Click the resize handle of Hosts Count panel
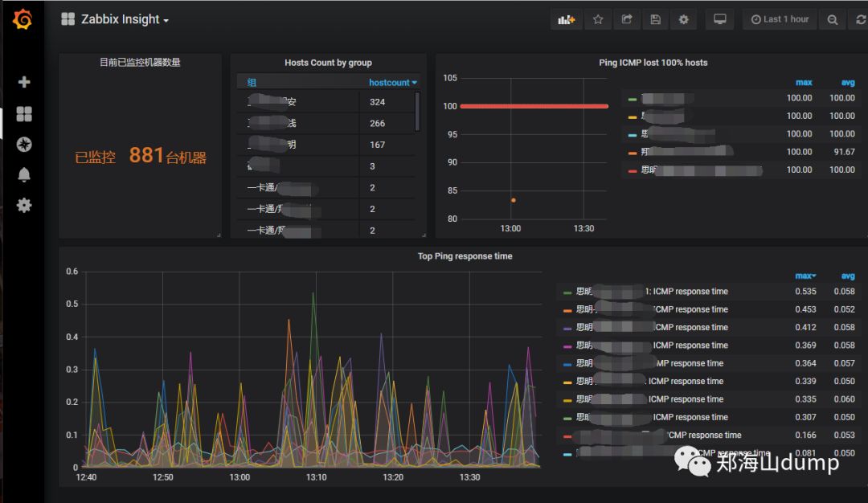868x503 pixels. coord(424,235)
